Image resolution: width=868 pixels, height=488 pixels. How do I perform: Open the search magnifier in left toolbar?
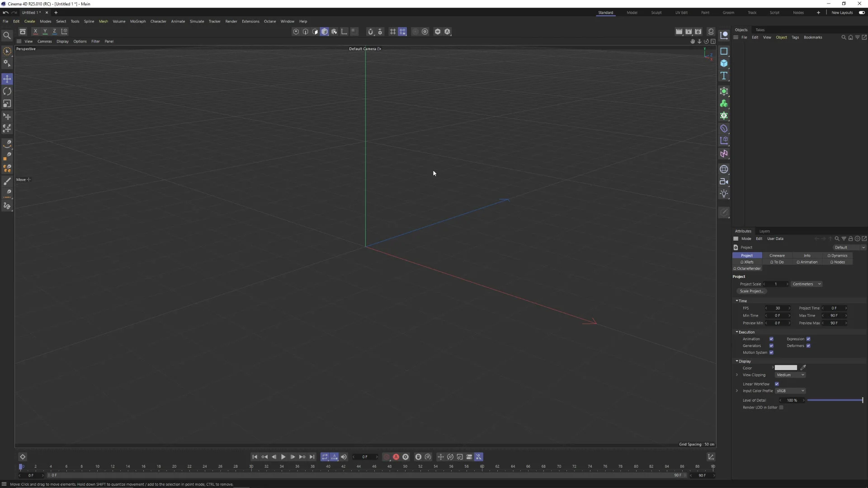pyautogui.click(x=7, y=35)
